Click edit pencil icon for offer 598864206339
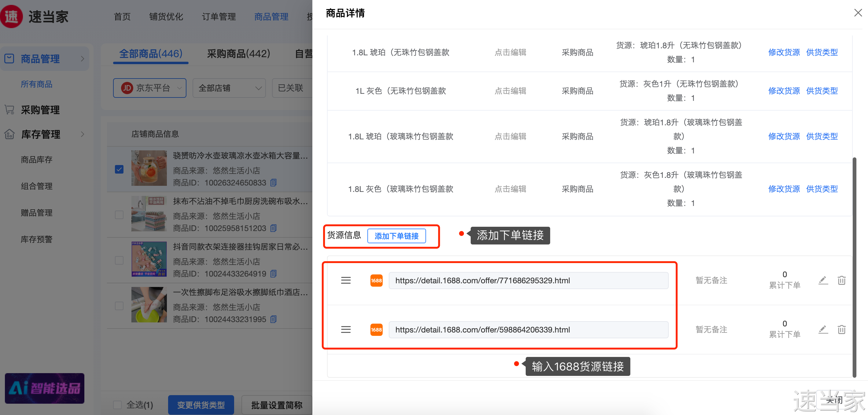 pyautogui.click(x=823, y=329)
